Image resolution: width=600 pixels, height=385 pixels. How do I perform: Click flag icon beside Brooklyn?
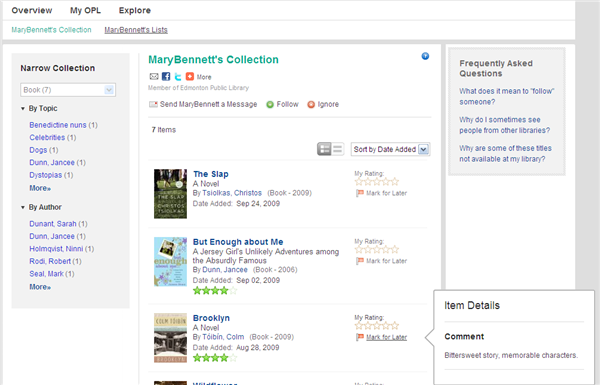[360, 337]
